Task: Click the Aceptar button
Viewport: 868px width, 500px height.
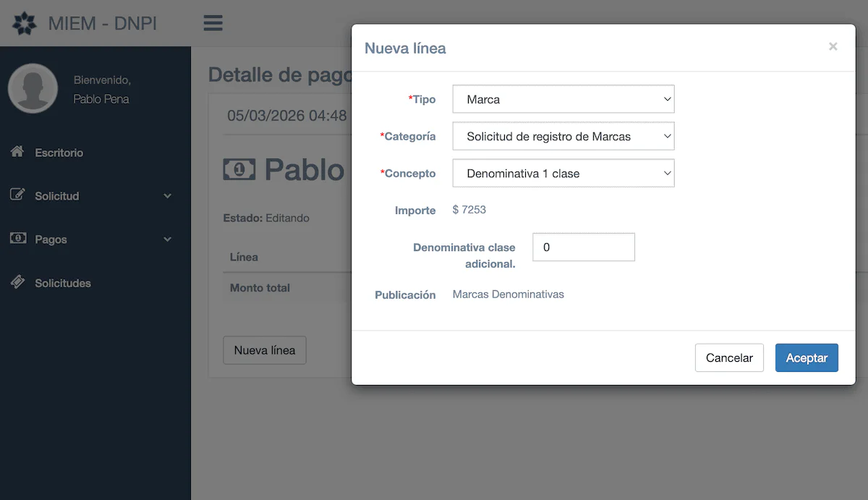Action: click(x=807, y=357)
